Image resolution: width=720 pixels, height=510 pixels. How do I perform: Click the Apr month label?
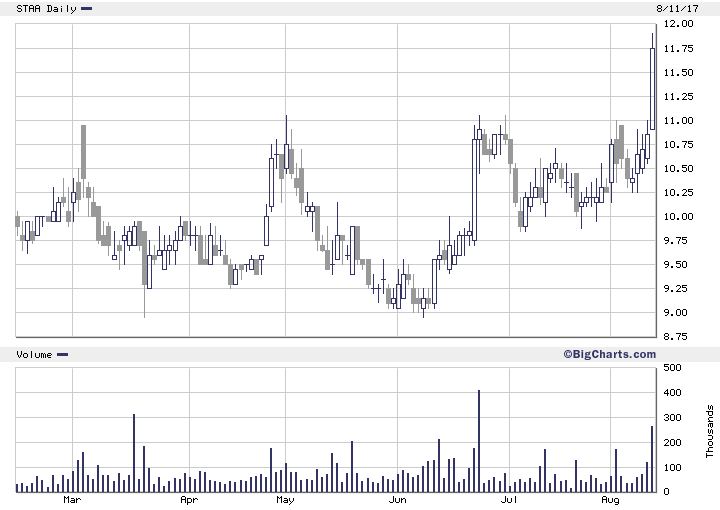189,500
